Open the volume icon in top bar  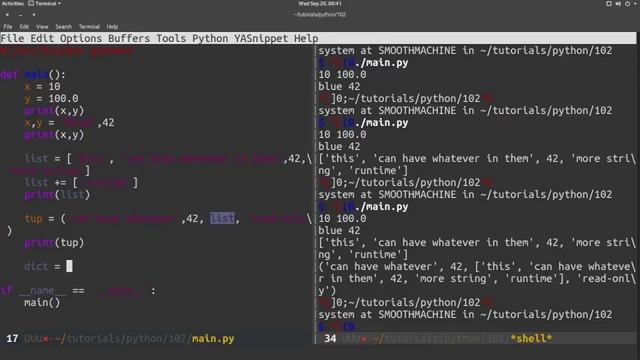618,4
